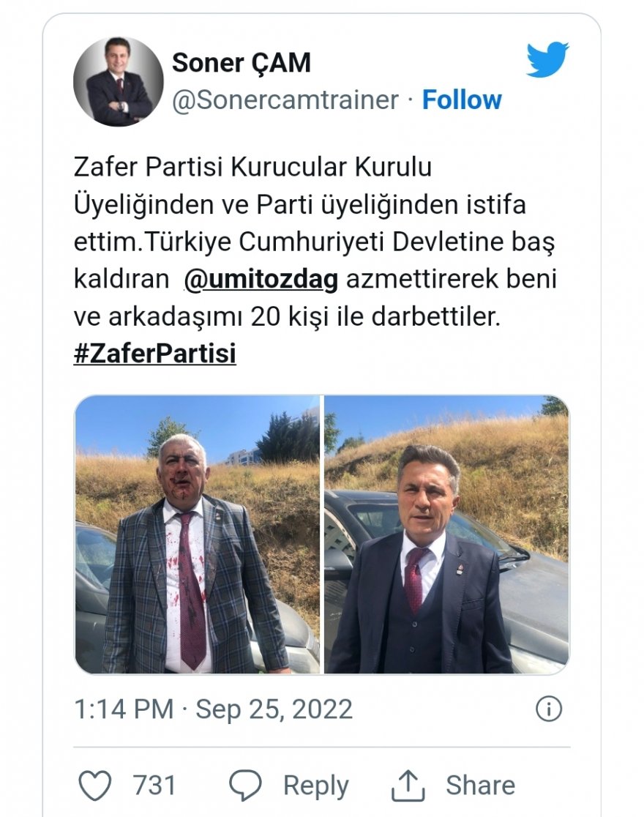Open Soner ÇAM's profile avatar
The height and width of the screenshot is (817, 644).
pyautogui.click(x=119, y=81)
